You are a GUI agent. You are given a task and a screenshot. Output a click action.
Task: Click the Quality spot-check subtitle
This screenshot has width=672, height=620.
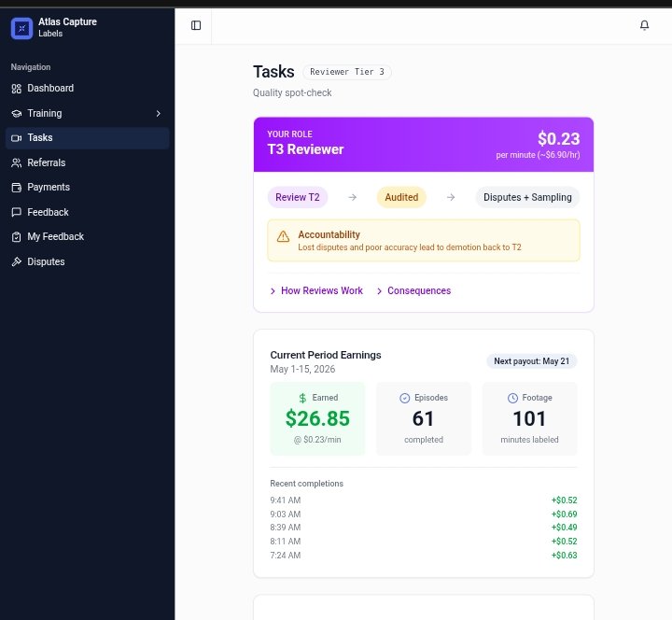pyautogui.click(x=292, y=92)
